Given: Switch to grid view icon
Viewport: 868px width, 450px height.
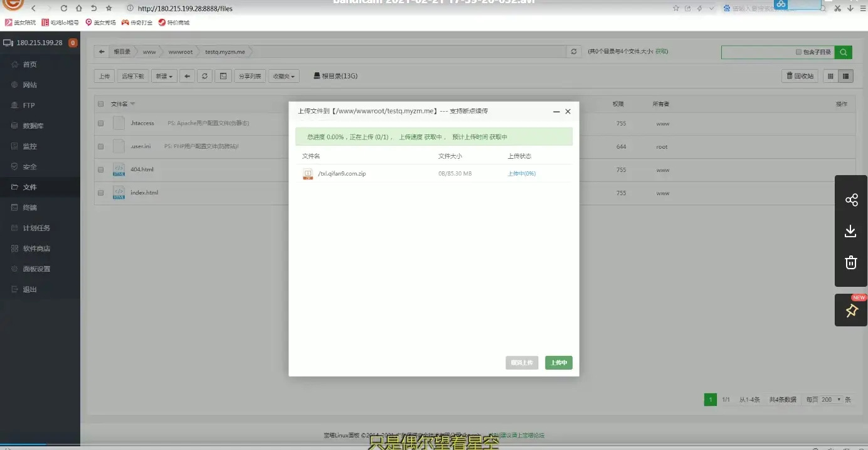Looking at the screenshot, I should tap(831, 76).
